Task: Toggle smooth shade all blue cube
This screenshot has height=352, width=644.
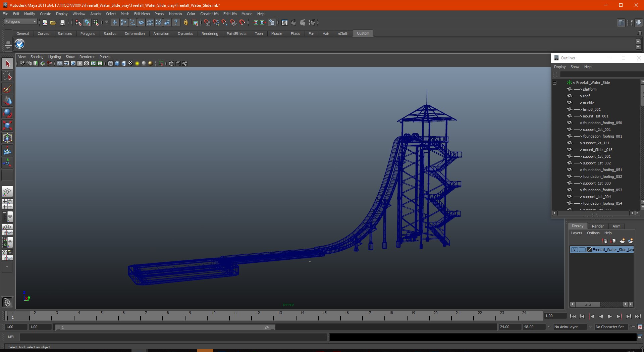Action: pyautogui.click(x=117, y=63)
